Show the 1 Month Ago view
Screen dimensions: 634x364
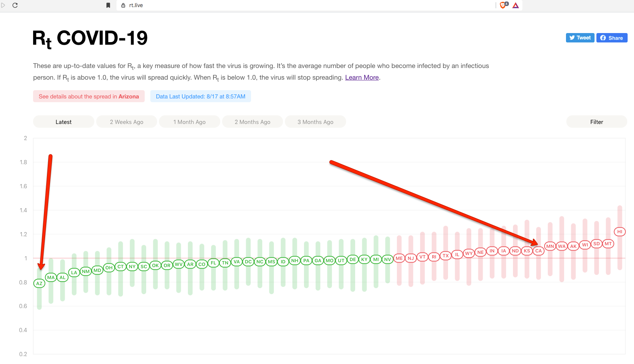pos(189,122)
